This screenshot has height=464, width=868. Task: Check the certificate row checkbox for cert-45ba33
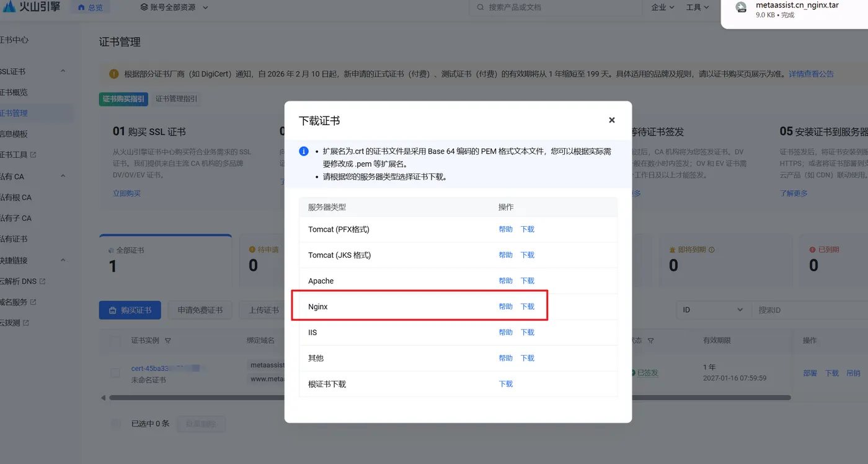click(115, 372)
